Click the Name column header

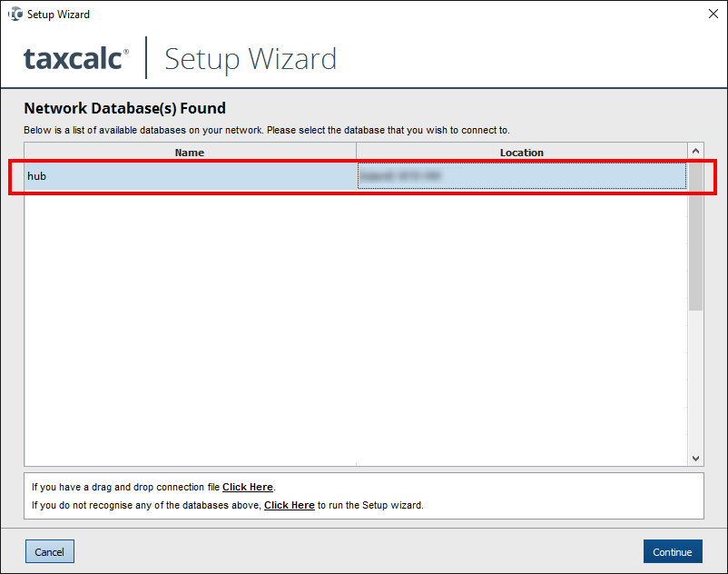[190, 153]
